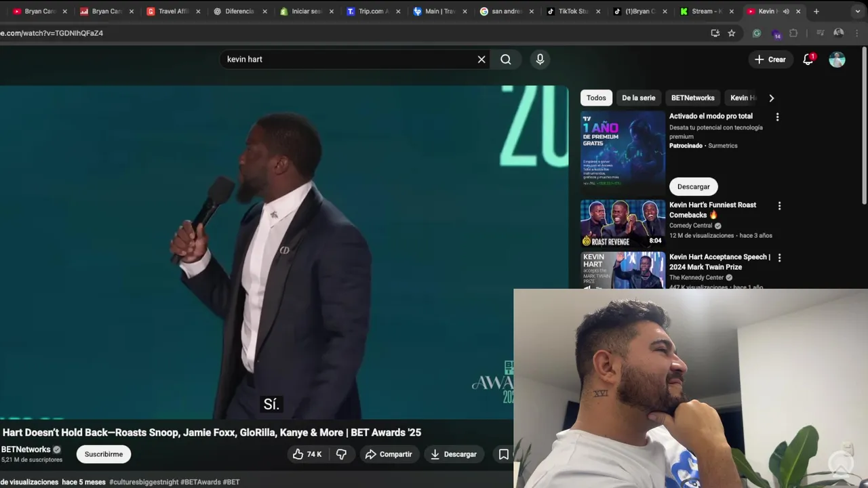Click the Suscribirme button
This screenshot has width=868, height=488.
pyautogui.click(x=104, y=454)
